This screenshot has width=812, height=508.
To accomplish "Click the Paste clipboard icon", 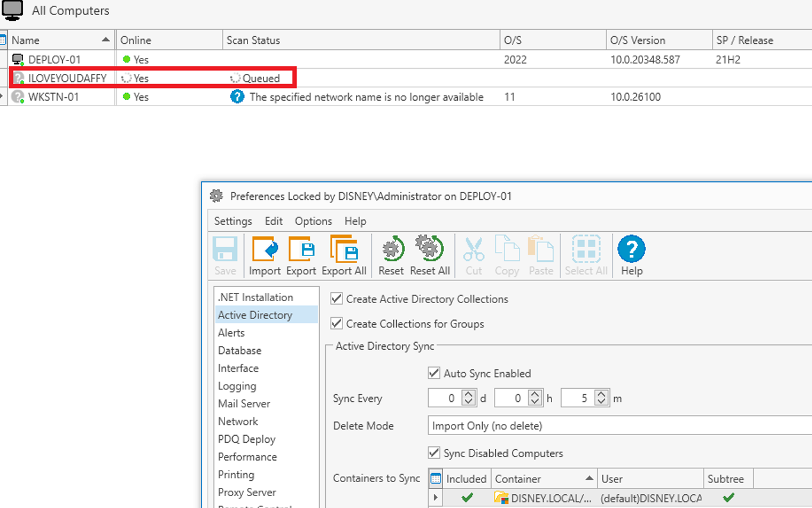I will (x=540, y=248).
